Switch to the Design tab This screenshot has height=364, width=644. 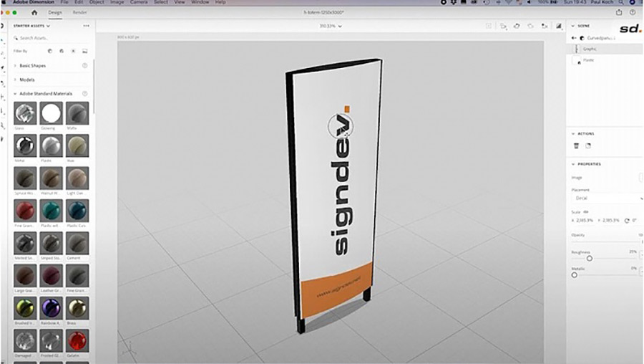pyautogui.click(x=55, y=12)
